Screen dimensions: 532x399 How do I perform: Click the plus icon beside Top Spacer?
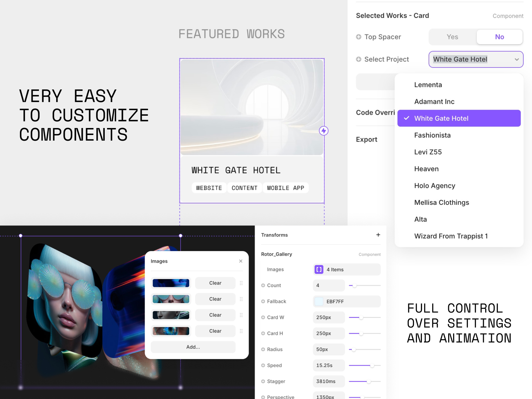(x=358, y=37)
